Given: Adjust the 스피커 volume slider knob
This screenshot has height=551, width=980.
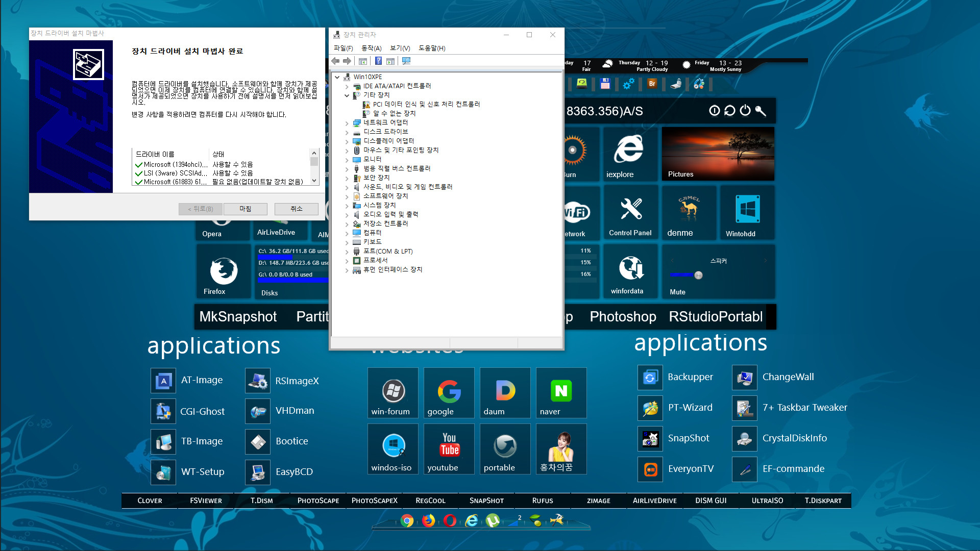Looking at the screenshot, I should [699, 275].
